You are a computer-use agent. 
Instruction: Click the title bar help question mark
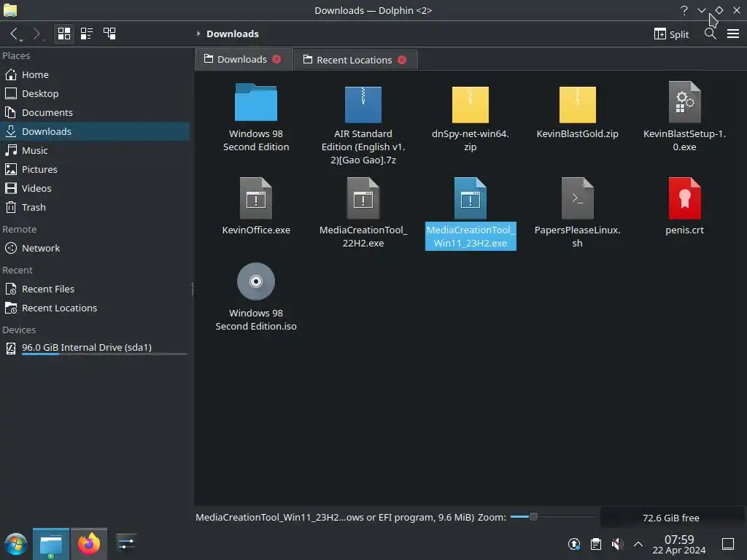pyautogui.click(x=684, y=10)
